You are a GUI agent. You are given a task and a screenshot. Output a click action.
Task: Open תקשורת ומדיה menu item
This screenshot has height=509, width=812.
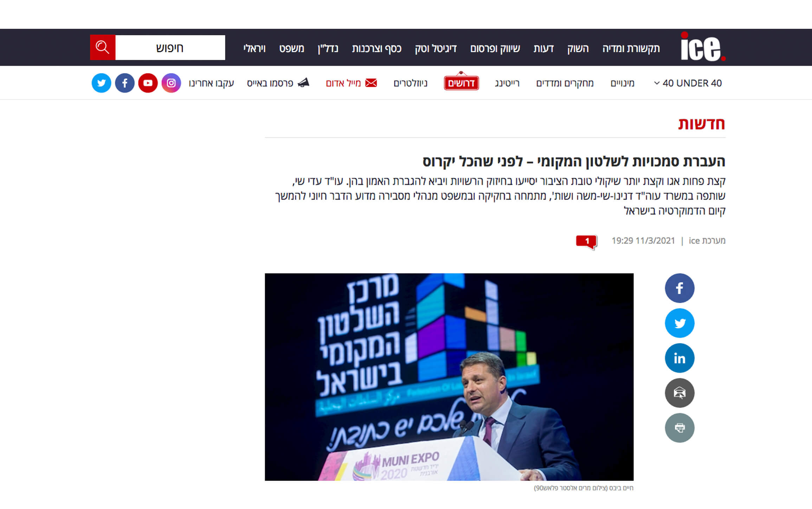pyautogui.click(x=631, y=48)
